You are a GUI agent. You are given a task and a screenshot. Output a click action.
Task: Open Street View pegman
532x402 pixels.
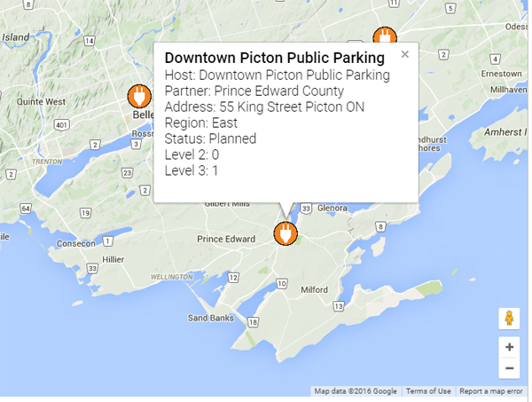click(509, 319)
